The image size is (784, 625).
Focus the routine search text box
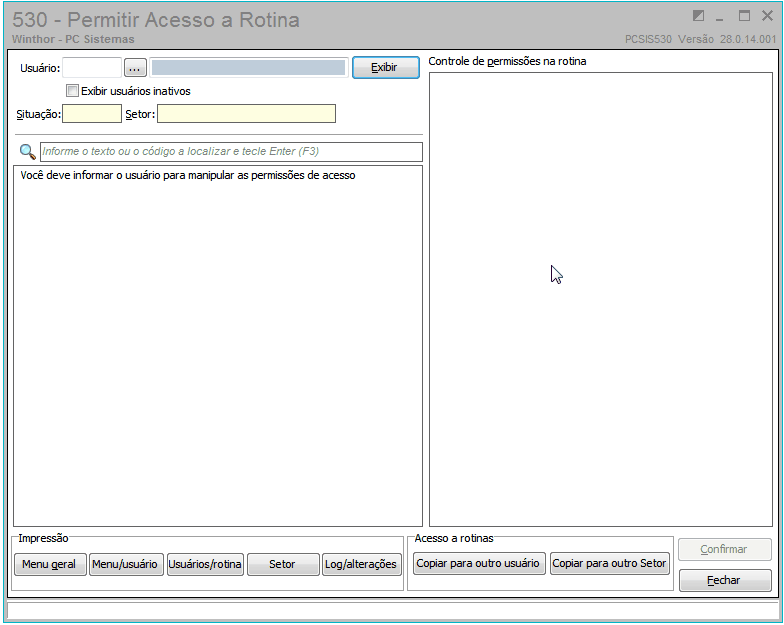click(231, 152)
